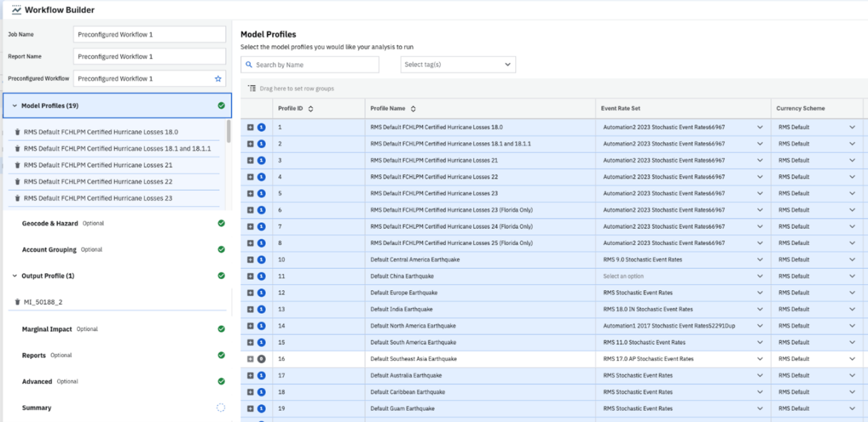Image resolution: width=868 pixels, height=422 pixels.
Task: Click the green check on Model Profiles
Action: click(x=220, y=105)
